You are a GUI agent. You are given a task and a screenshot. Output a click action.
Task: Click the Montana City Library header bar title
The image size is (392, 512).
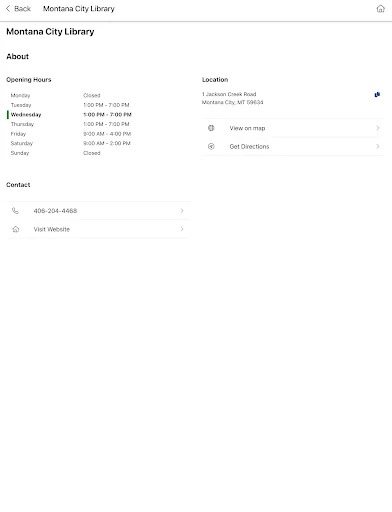79,9
